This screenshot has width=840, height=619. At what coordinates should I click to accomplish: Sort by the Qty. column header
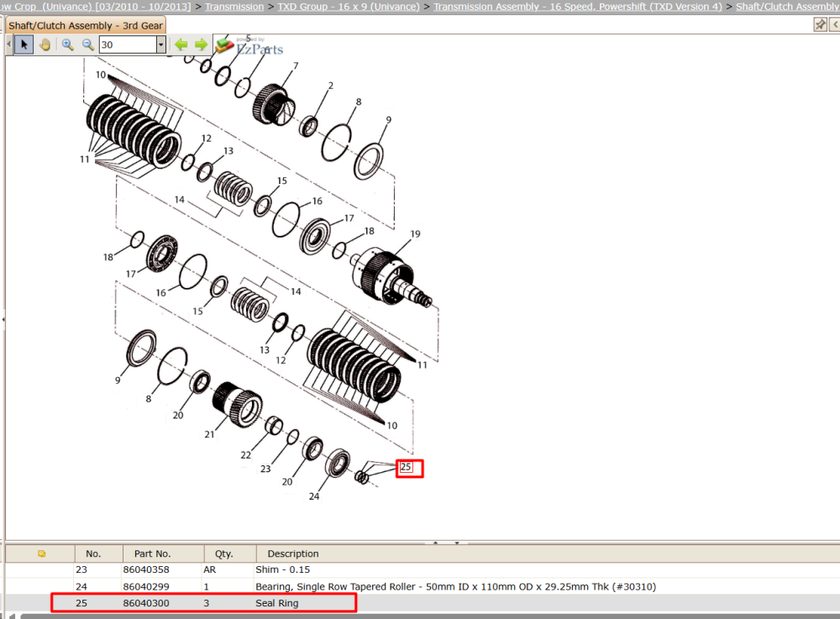pyautogui.click(x=224, y=553)
